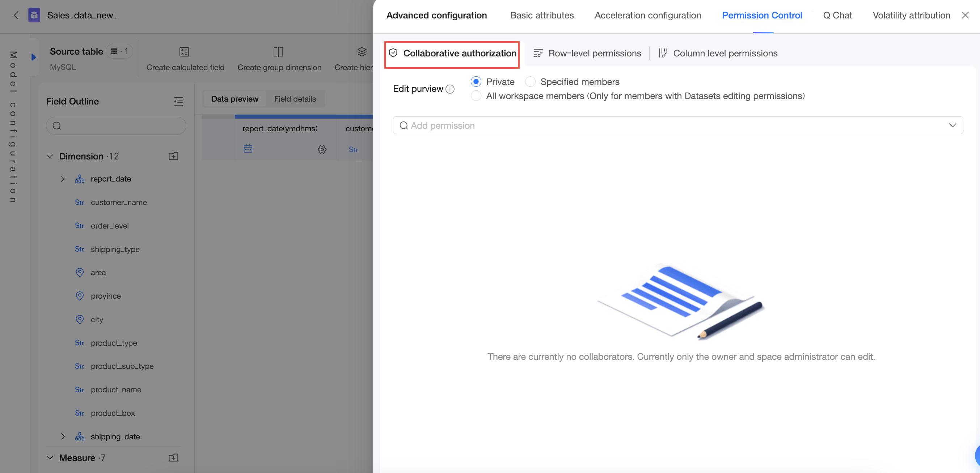980x473 pixels.
Task: Switch to the Field details tab
Action: (295, 99)
